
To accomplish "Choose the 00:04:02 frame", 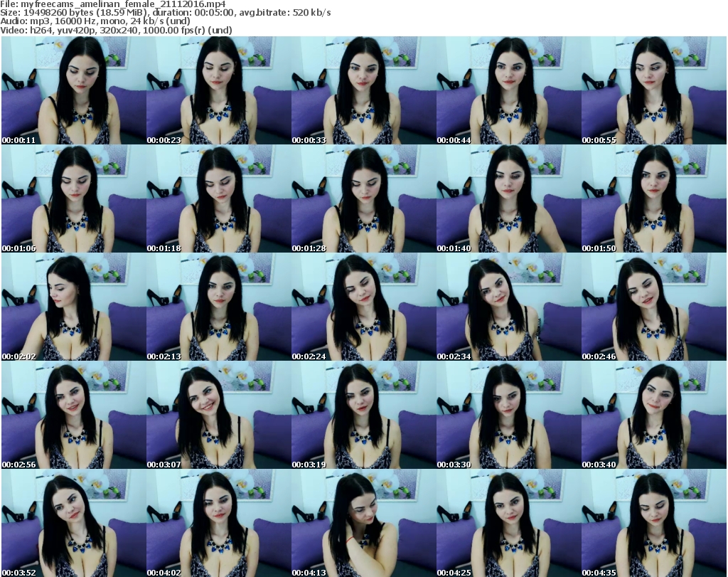I will (x=219, y=523).
